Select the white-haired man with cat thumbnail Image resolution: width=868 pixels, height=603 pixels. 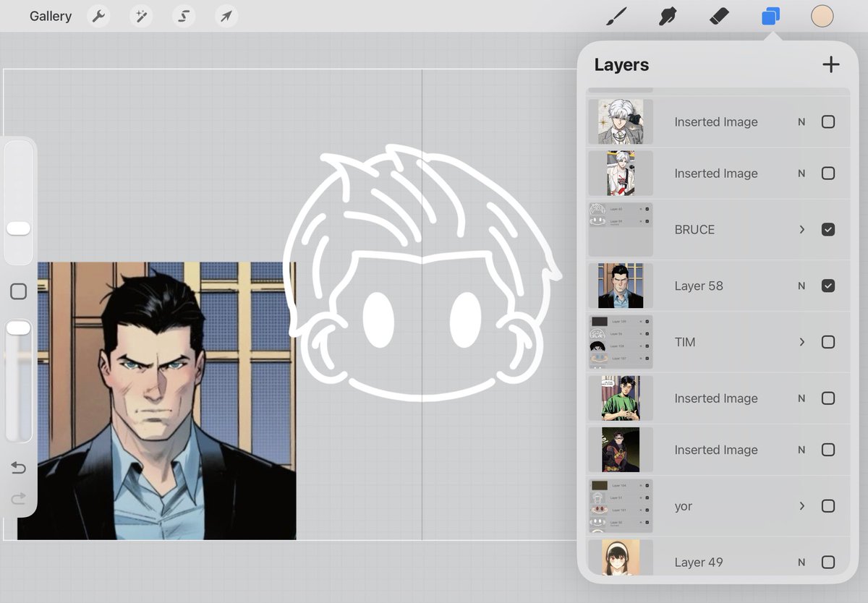(x=621, y=121)
